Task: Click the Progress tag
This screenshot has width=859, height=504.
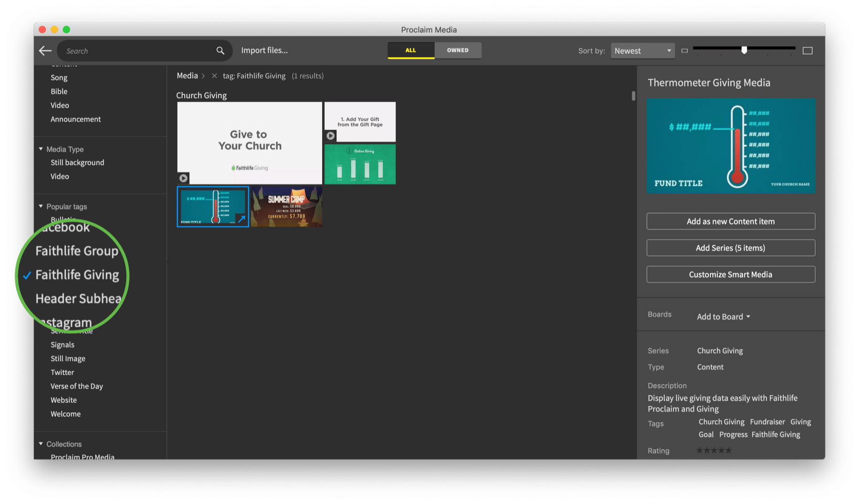Action: click(733, 434)
